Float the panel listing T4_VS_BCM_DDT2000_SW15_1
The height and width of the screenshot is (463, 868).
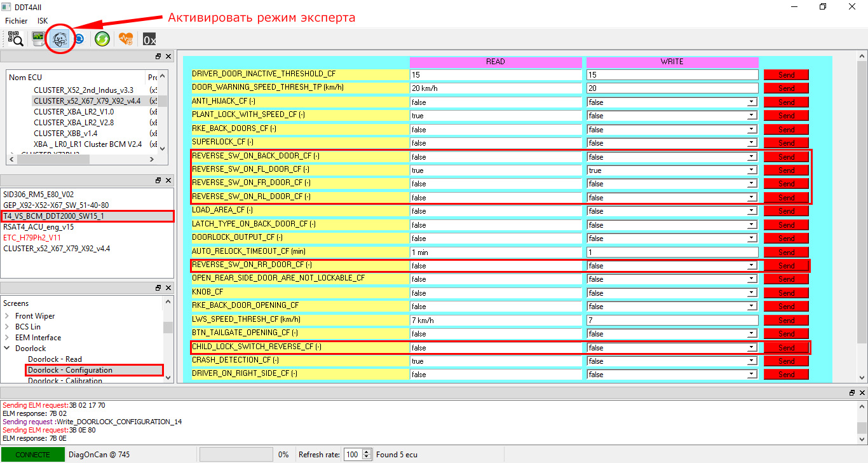tap(158, 181)
